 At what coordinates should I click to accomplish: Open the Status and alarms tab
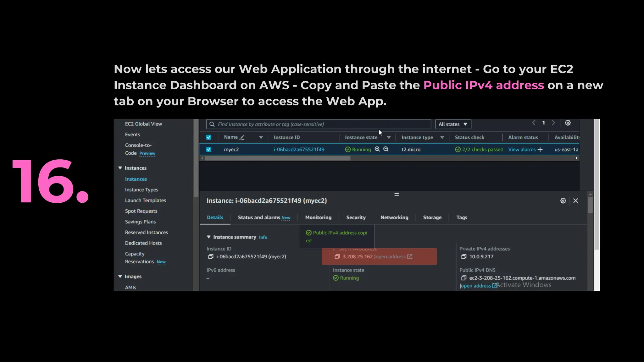(x=264, y=217)
